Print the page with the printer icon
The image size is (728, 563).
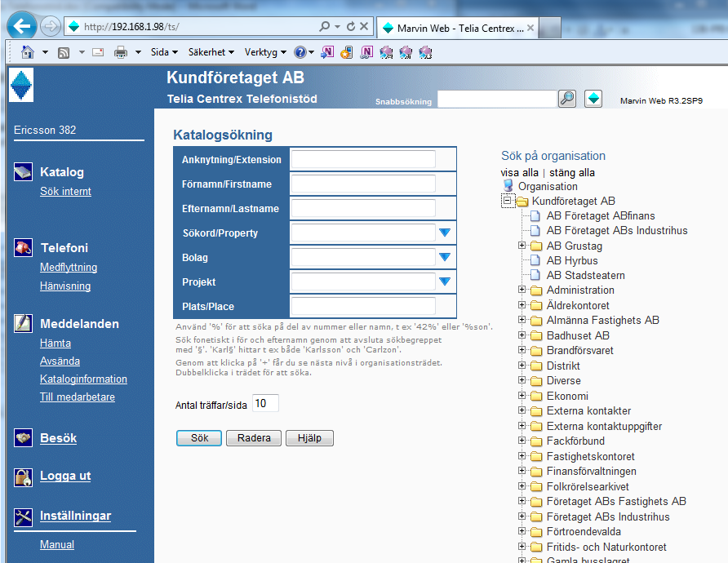pos(121,52)
